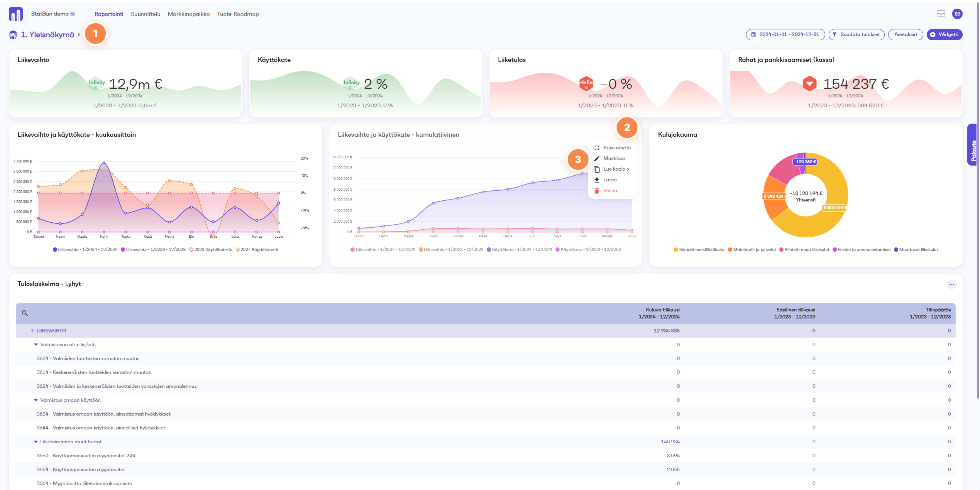This screenshot has width=980, height=490.
Task: Toggle Käyttökate - 1/2024 - 12/2024 legend in cumulative chart
Action: click(x=519, y=250)
